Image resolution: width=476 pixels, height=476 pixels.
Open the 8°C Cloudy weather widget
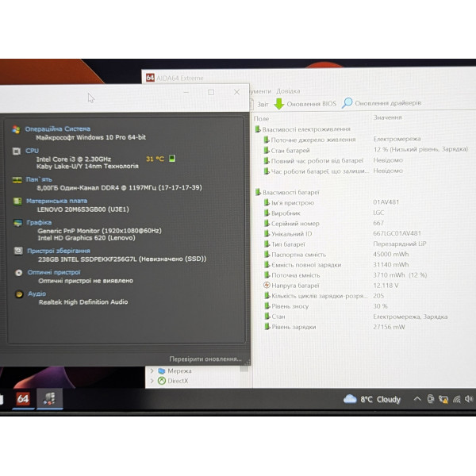click(x=372, y=399)
